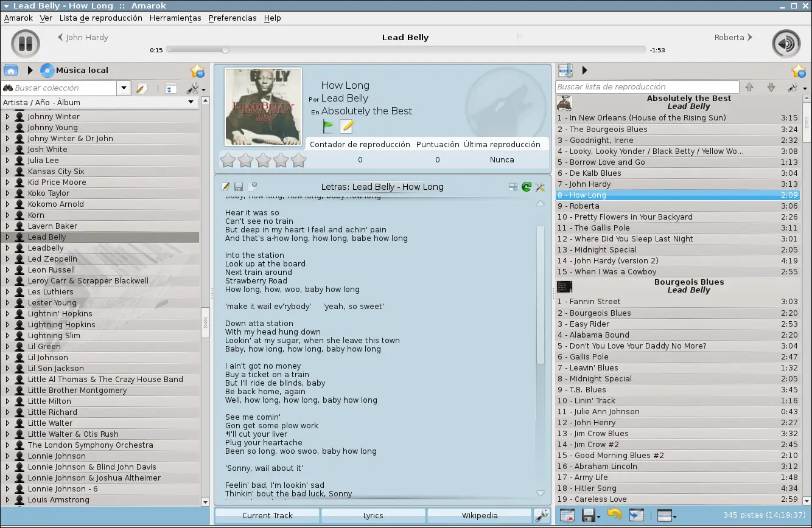The height and width of the screenshot is (528, 812).
Task: Click the lyrics panel vertical scrollbar
Action: point(541,294)
